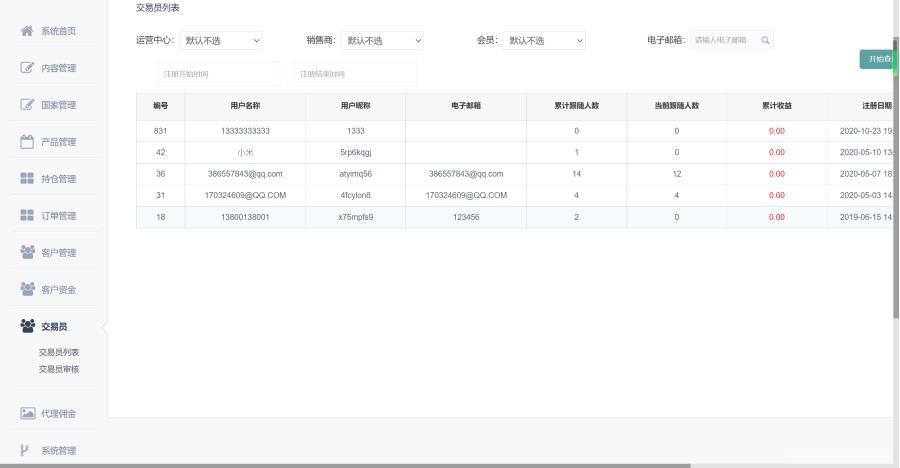
Task: Open the 销售商 dropdown
Action: pos(382,40)
